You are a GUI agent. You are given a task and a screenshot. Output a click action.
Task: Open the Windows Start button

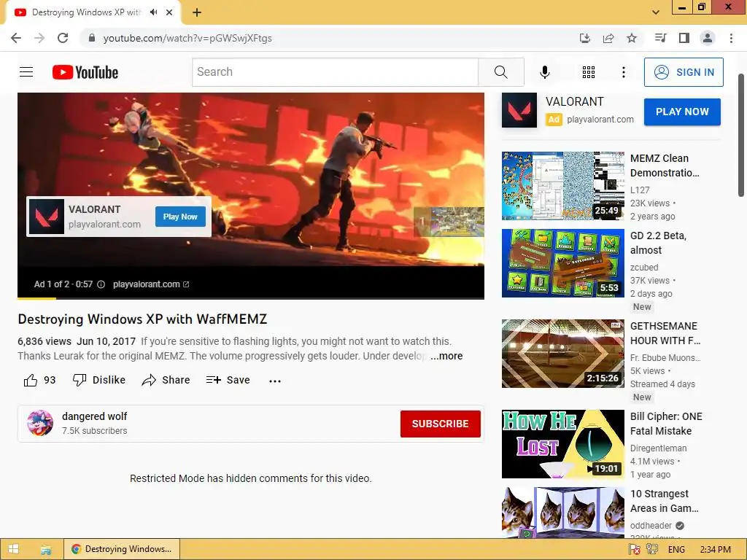point(13,549)
